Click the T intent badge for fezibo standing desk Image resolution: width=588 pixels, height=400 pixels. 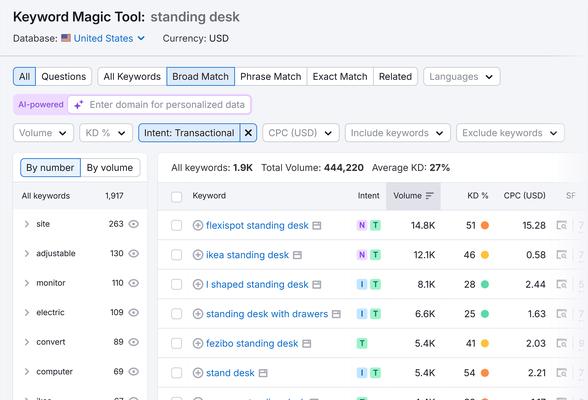[x=362, y=343]
